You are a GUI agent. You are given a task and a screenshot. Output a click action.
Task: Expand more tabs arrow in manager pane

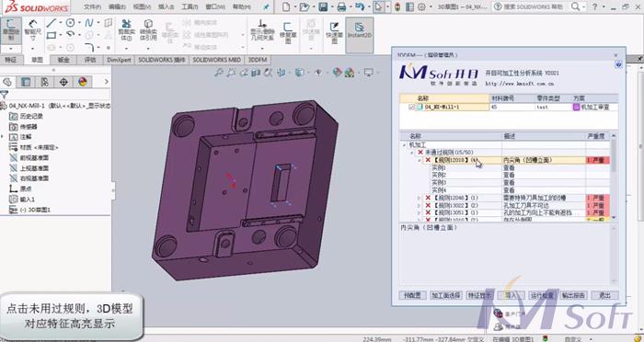(106, 82)
